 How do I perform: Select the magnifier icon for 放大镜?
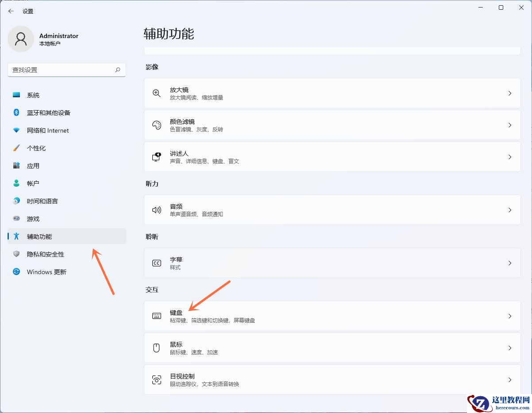[156, 93]
